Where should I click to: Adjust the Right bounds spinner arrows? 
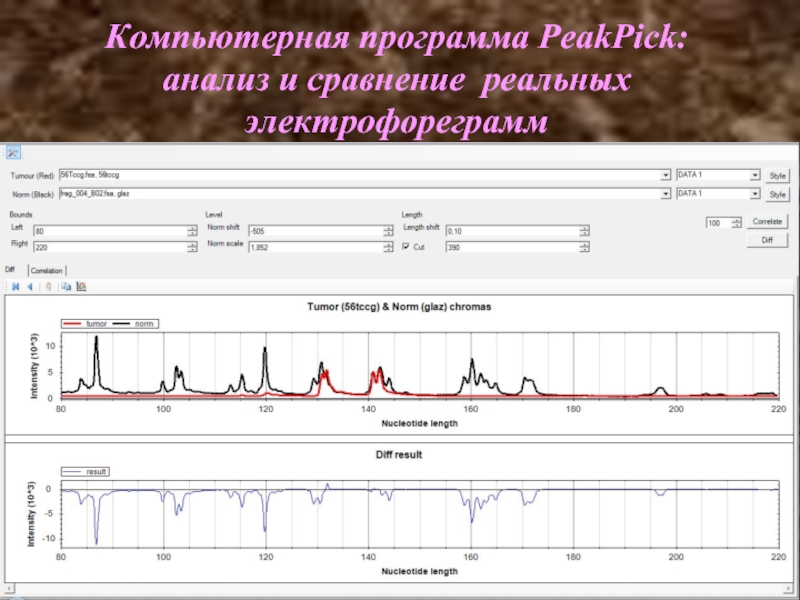click(192, 247)
